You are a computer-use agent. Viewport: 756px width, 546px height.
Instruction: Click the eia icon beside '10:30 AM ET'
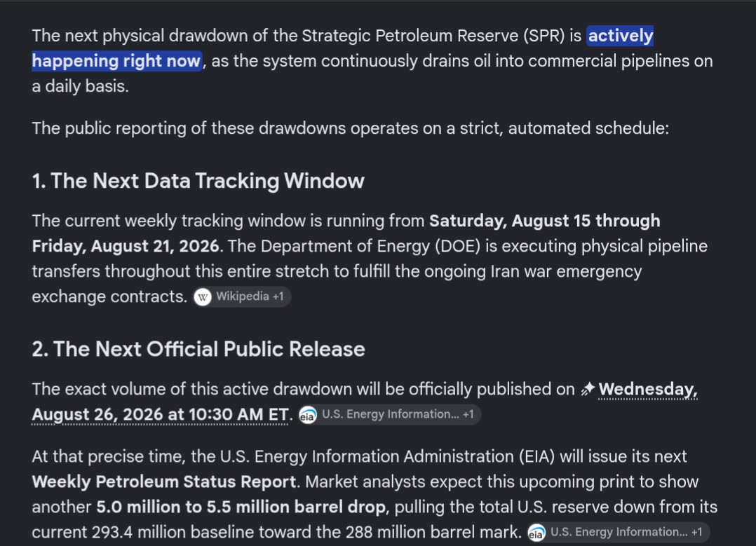(x=308, y=415)
